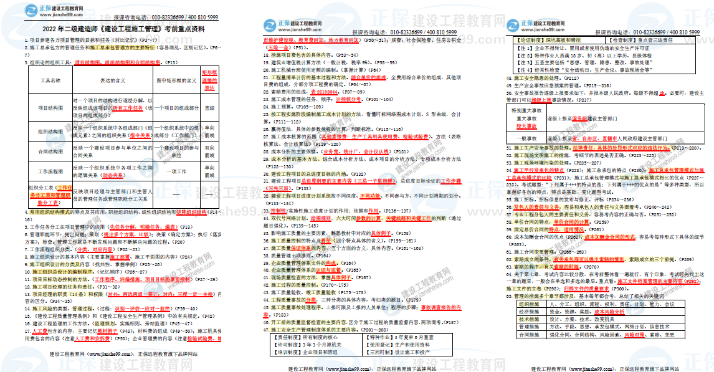The height and width of the screenshot is (372, 714).
Task: Select the 项目结构图 table row label
Action: (x=50, y=108)
